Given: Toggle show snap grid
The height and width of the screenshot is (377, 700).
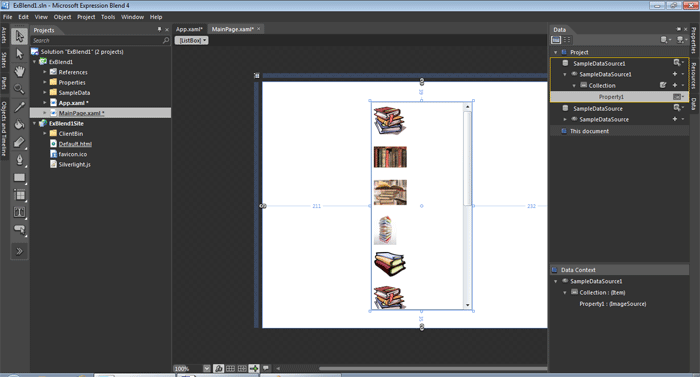Looking at the screenshot, I should tap(230, 369).
